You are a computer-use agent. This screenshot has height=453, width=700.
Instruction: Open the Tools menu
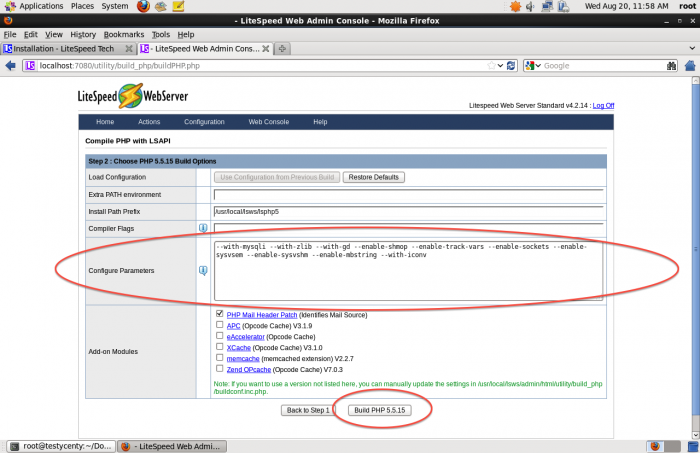[161, 34]
